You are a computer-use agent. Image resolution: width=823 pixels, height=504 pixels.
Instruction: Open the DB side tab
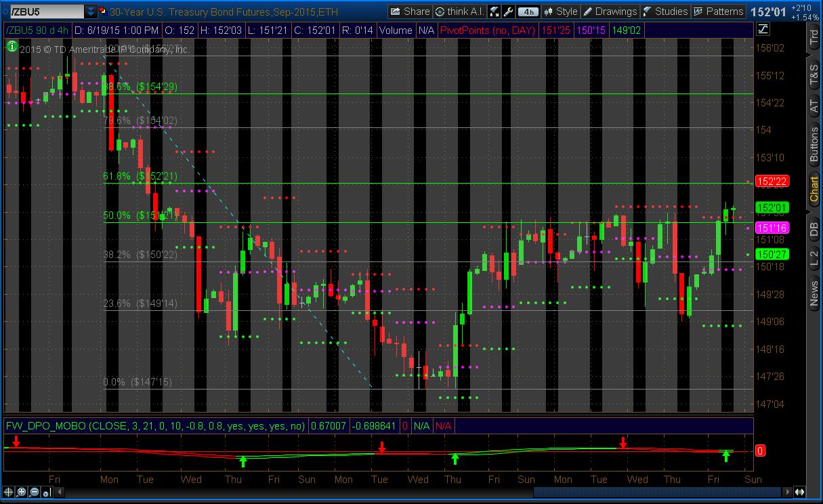pos(814,229)
